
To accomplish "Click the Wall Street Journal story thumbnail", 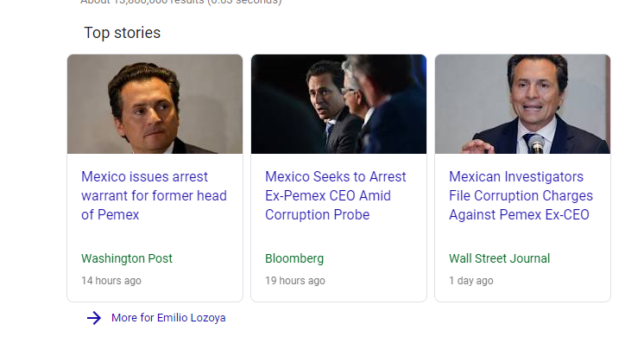I will pos(522,104).
